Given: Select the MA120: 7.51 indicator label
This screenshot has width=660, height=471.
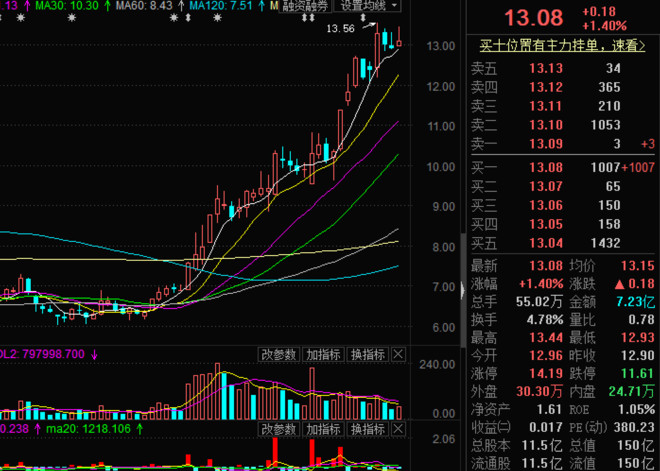Looking at the screenshot, I should tap(221, 5).
